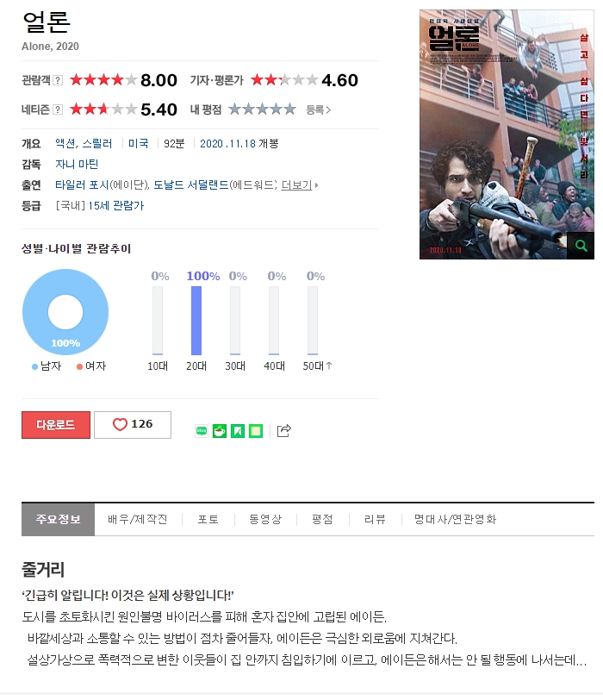Like the movie with heart button
Image resolution: width=603 pixels, height=700 pixels.
tap(133, 424)
